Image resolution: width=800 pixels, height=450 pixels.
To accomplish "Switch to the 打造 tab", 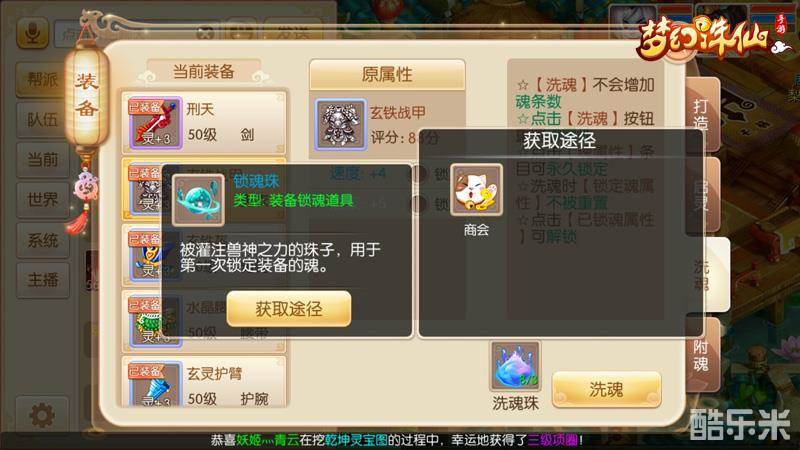I will (x=702, y=115).
